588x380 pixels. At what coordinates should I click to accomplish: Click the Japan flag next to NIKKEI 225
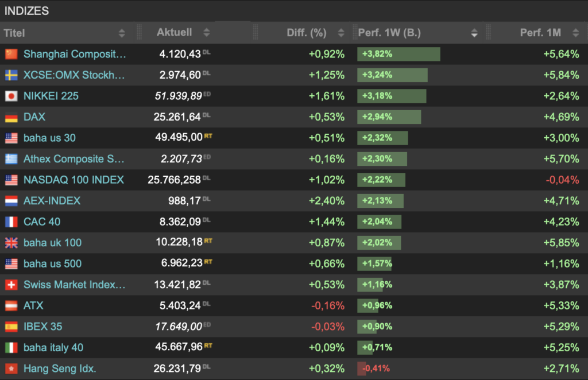11,96
